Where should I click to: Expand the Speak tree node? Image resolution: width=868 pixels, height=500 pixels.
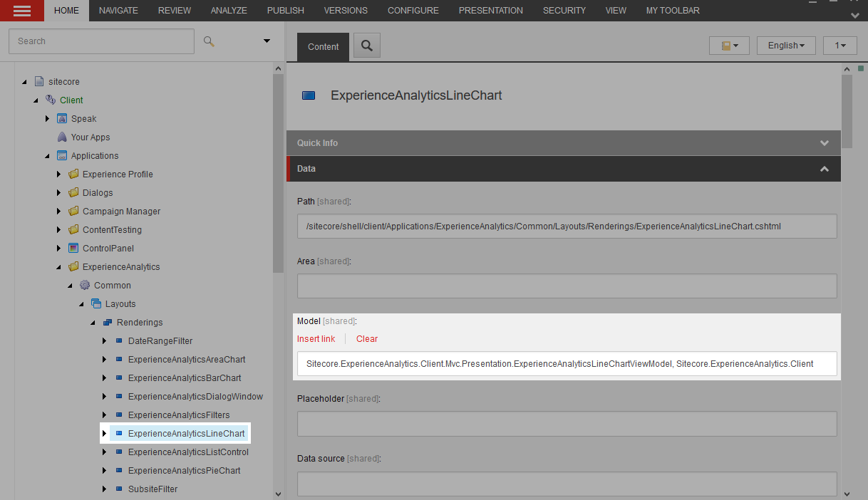click(47, 118)
